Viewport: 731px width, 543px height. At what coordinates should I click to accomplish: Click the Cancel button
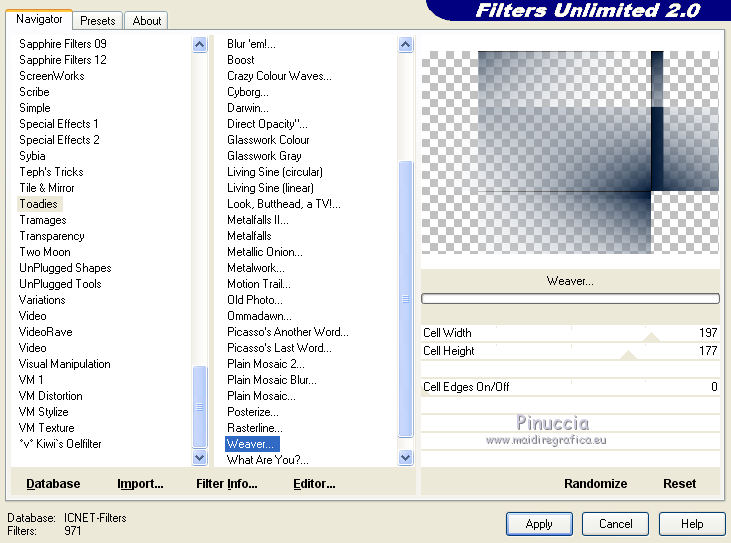[615, 524]
